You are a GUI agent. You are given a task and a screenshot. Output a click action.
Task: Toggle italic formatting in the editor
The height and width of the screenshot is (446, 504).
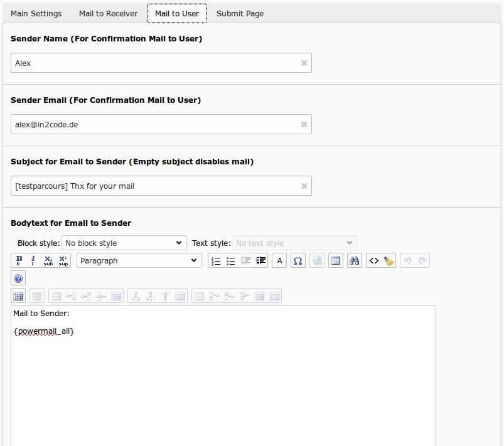33,260
